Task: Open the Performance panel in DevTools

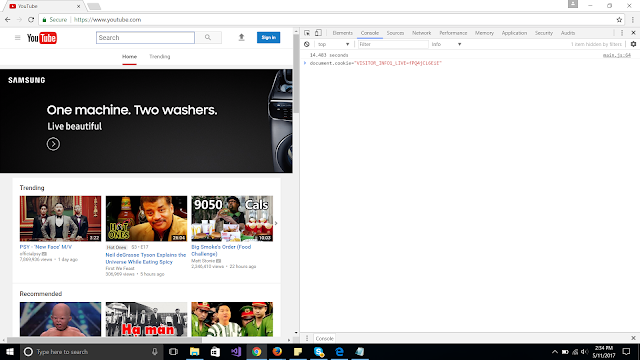Action: [453, 33]
